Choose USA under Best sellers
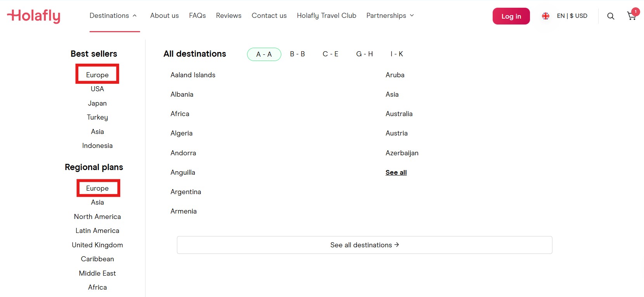Image resolution: width=644 pixels, height=297 pixels. point(97,89)
